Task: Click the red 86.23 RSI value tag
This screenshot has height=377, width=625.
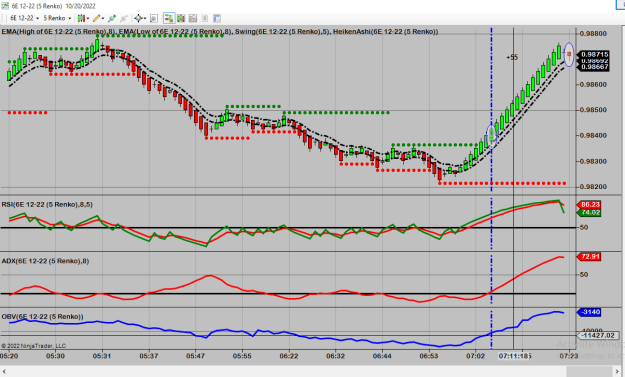Action: tap(590, 204)
